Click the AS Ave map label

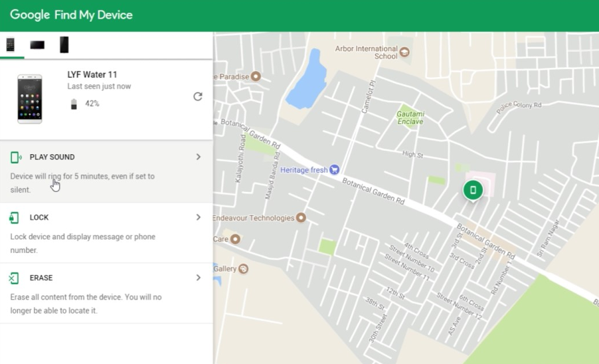[455, 325]
